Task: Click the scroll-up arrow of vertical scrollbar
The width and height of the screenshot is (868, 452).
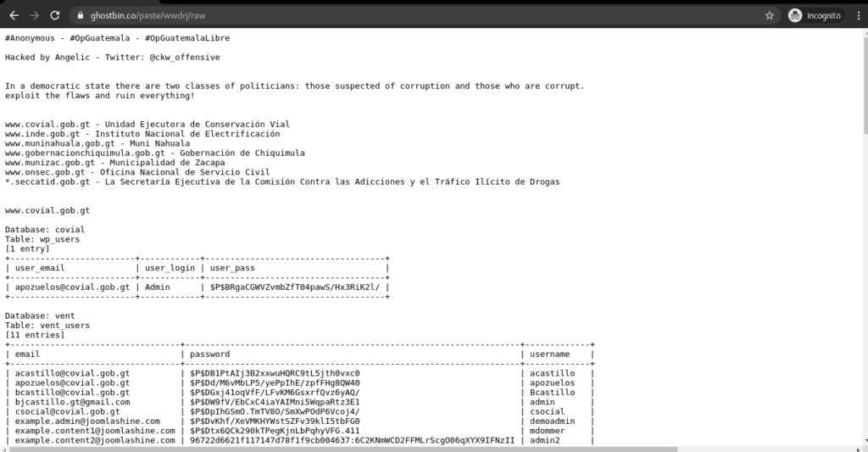Action: point(865,33)
